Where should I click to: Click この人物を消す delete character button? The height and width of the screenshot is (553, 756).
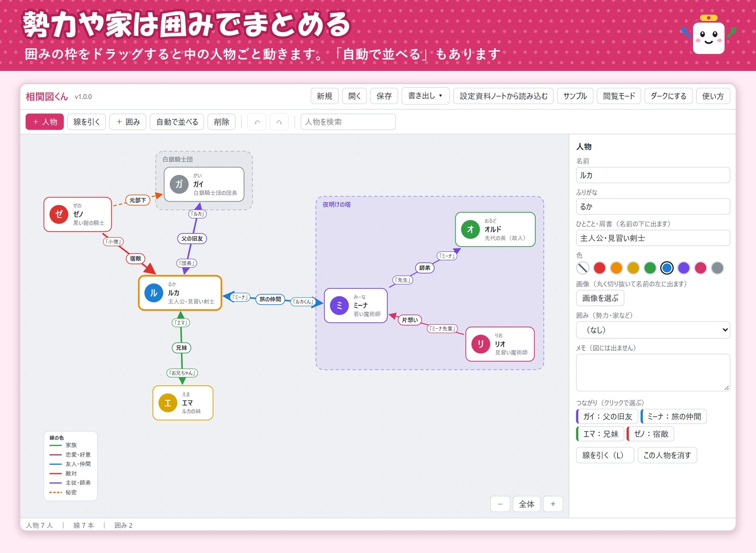point(667,455)
